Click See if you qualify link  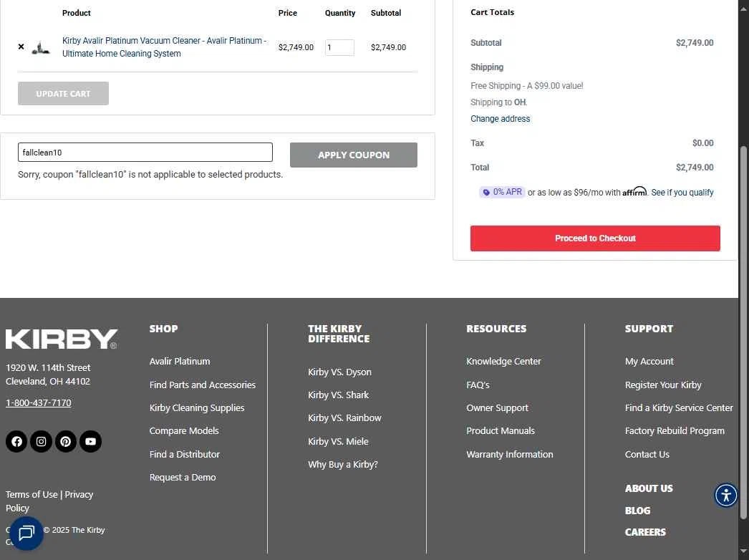(682, 192)
